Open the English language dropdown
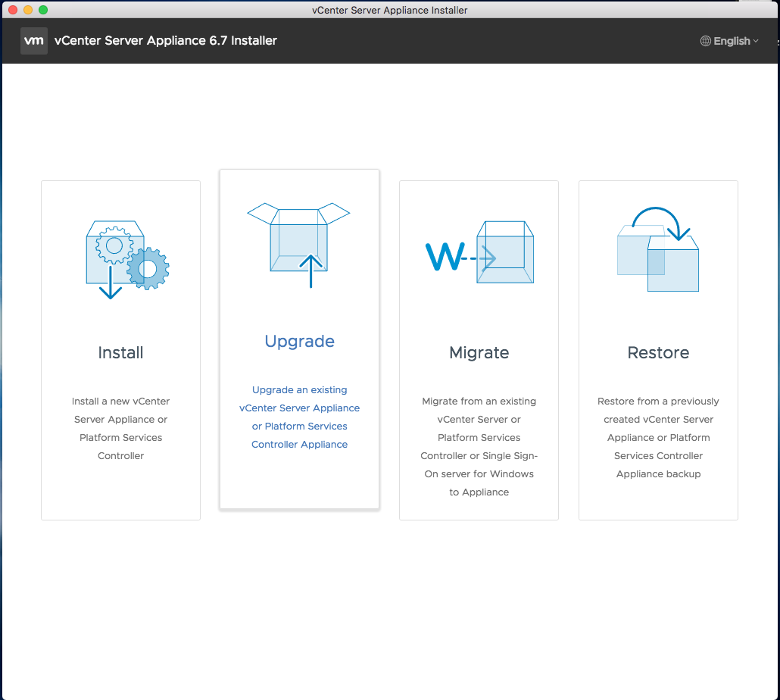 click(x=731, y=42)
